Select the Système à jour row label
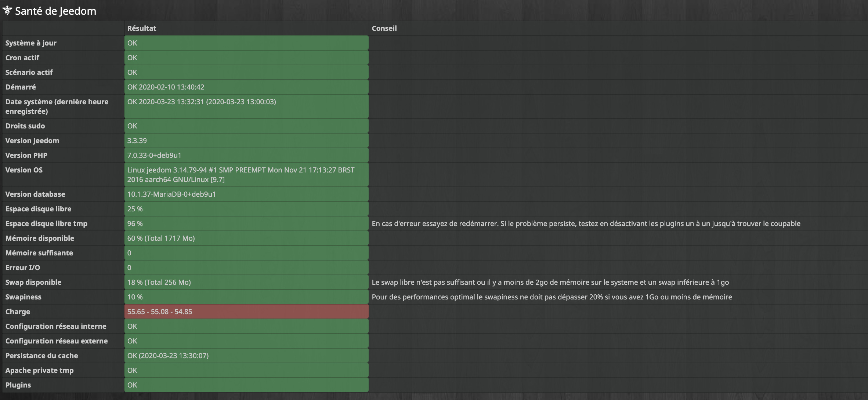 (31, 43)
